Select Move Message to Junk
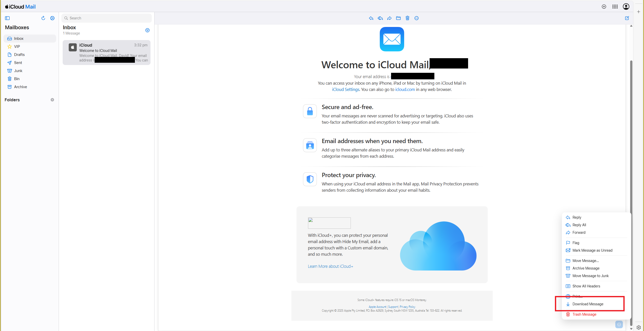644x331 pixels. pyautogui.click(x=596, y=276)
